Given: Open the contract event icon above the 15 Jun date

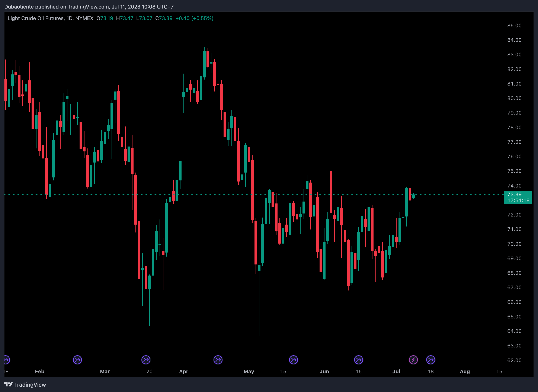Looking at the screenshot, I should click(x=359, y=360).
